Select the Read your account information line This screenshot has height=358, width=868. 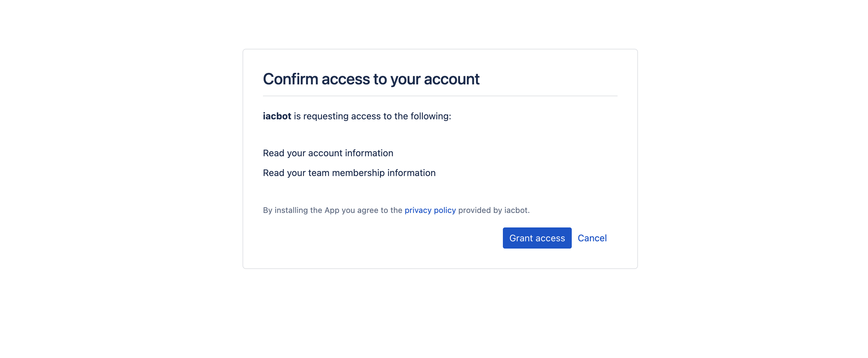(328, 153)
